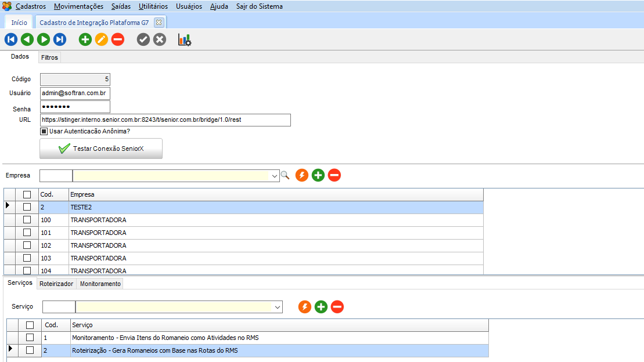Close the Cadastro de Integração tab
644x362 pixels.
(159, 23)
